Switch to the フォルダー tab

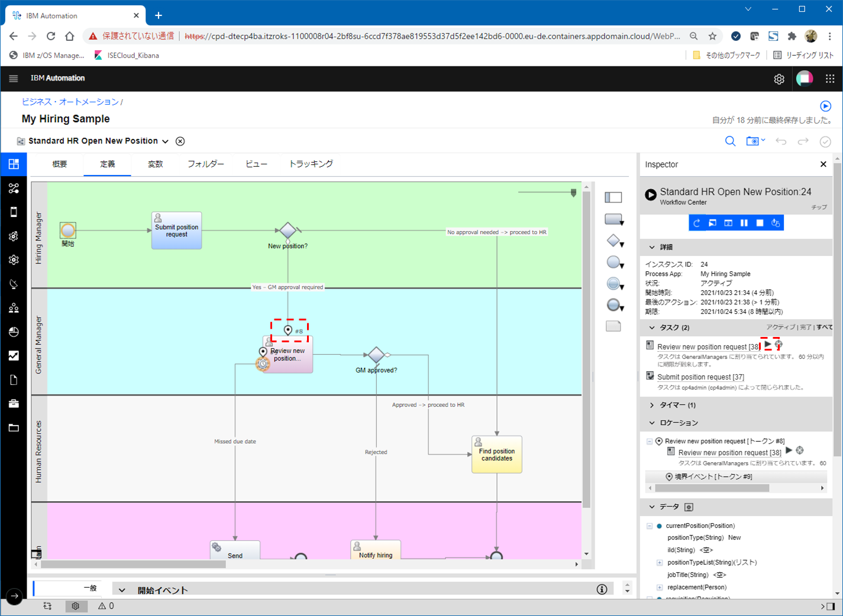coord(206,164)
